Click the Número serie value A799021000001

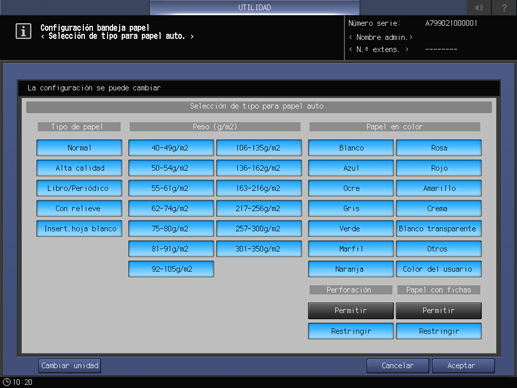451,23
